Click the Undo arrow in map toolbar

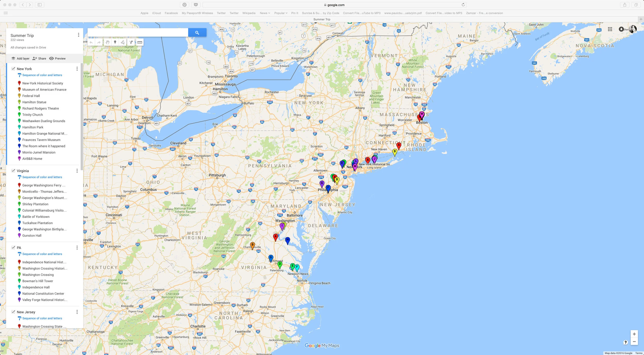[x=91, y=42]
